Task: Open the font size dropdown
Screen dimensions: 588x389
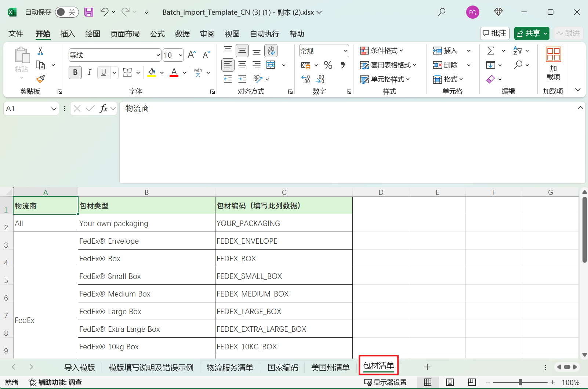Action: pos(181,55)
